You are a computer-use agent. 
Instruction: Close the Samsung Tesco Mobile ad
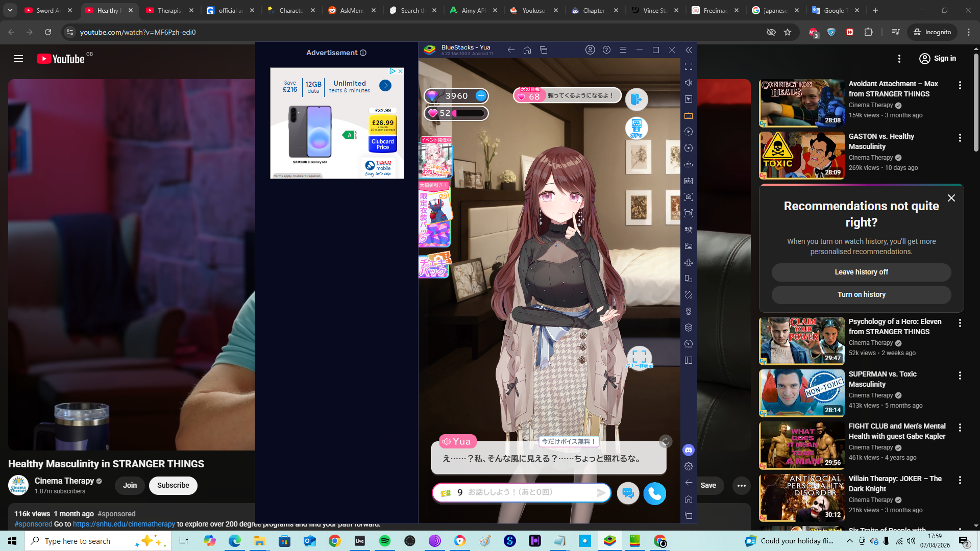[x=401, y=71]
